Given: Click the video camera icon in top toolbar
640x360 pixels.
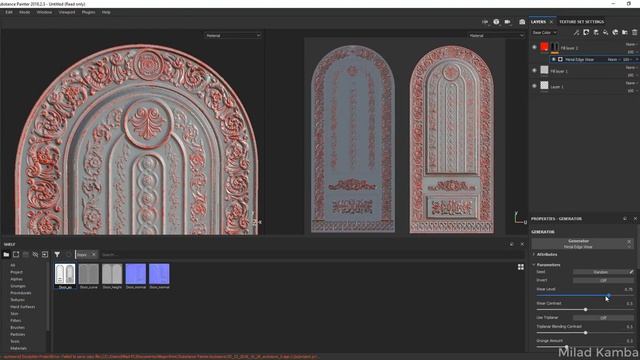Looking at the screenshot, I should pyautogui.click(x=507, y=22).
